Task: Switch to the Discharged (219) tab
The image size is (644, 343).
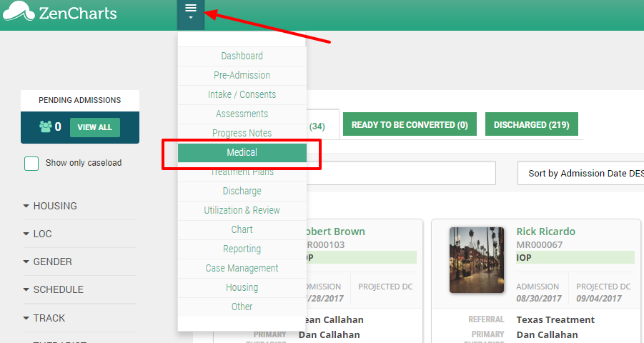Action: click(532, 124)
